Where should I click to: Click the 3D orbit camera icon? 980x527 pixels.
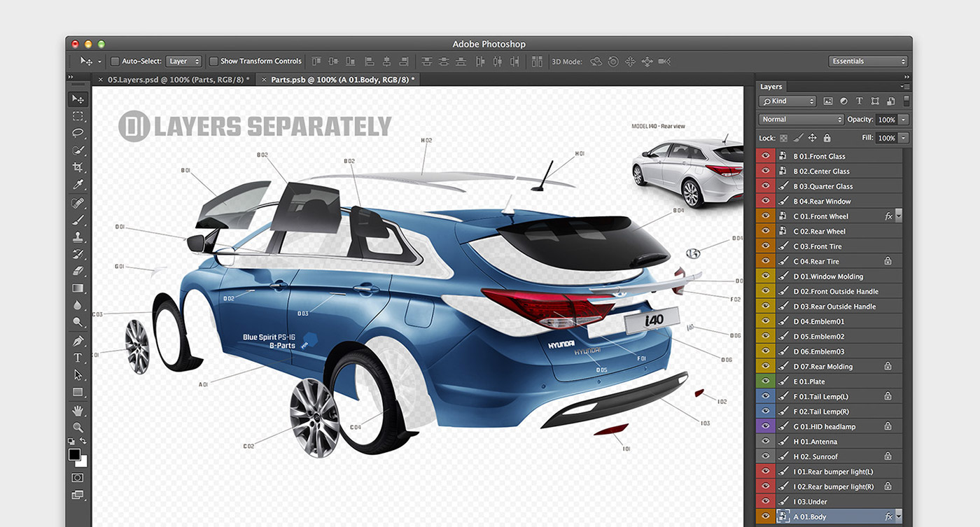tap(596, 62)
